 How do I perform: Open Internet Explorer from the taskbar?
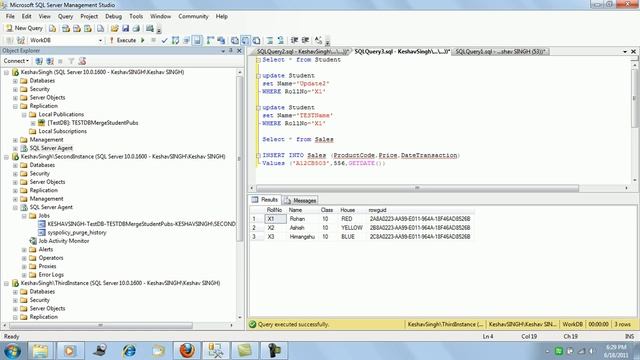(129, 351)
